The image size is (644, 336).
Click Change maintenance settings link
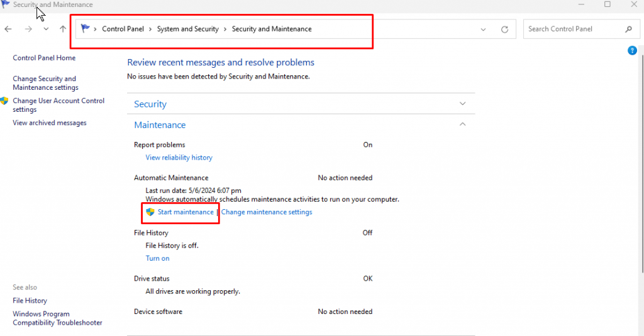(x=266, y=212)
